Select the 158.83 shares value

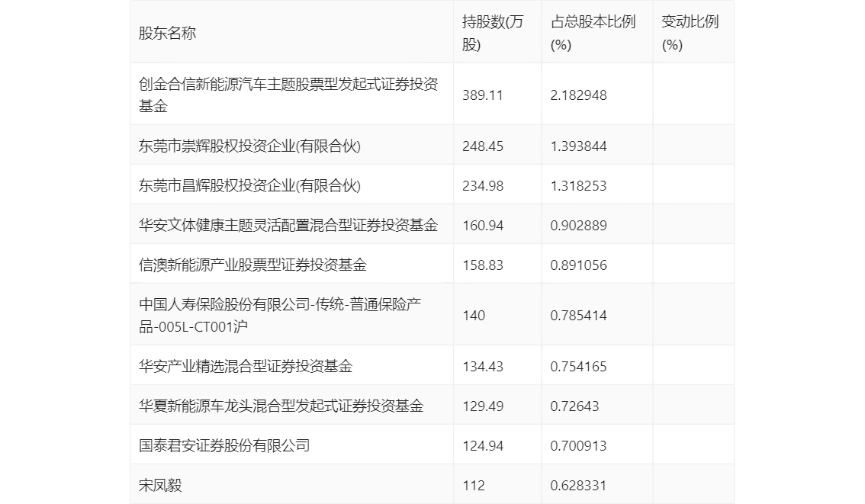483,265
